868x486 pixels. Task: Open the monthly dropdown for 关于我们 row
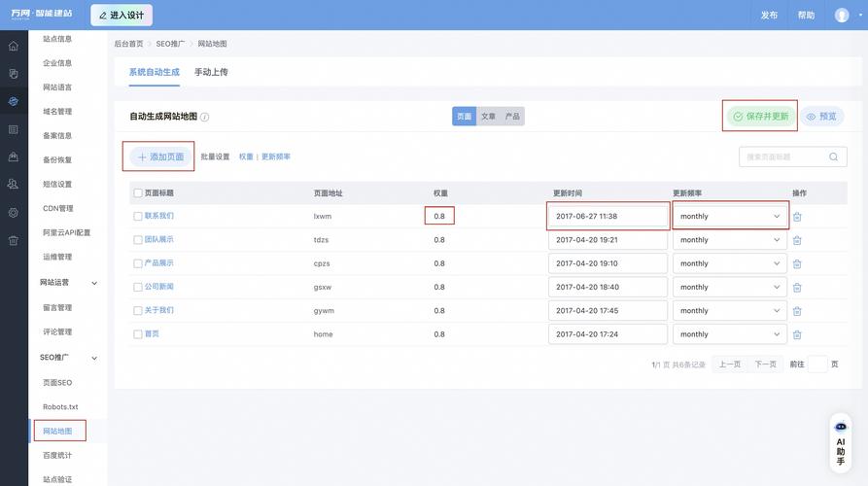pos(729,311)
